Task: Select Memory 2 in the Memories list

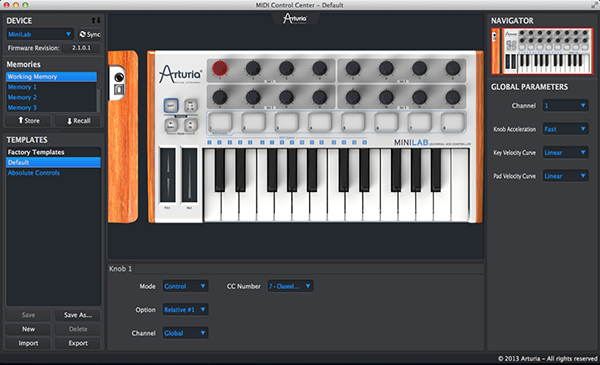Action: 51,97
